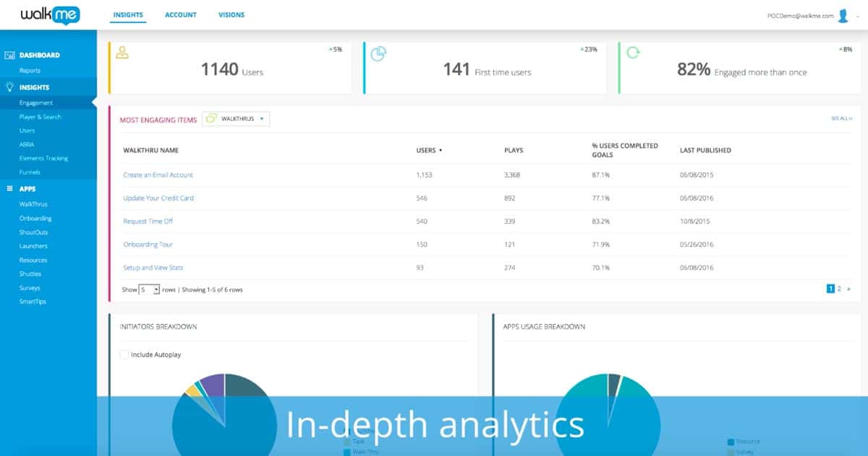Click the SEE ALL link
This screenshot has height=456, width=868.
(x=842, y=118)
